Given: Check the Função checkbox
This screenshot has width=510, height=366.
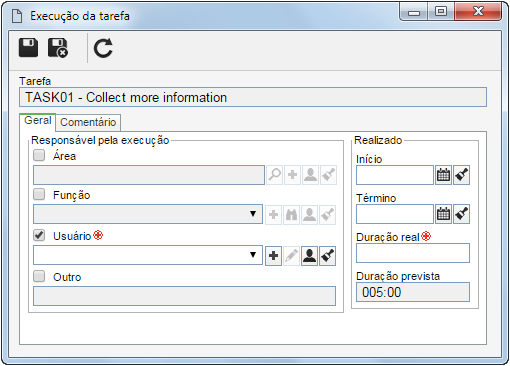Looking at the screenshot, I should (39, 194).
